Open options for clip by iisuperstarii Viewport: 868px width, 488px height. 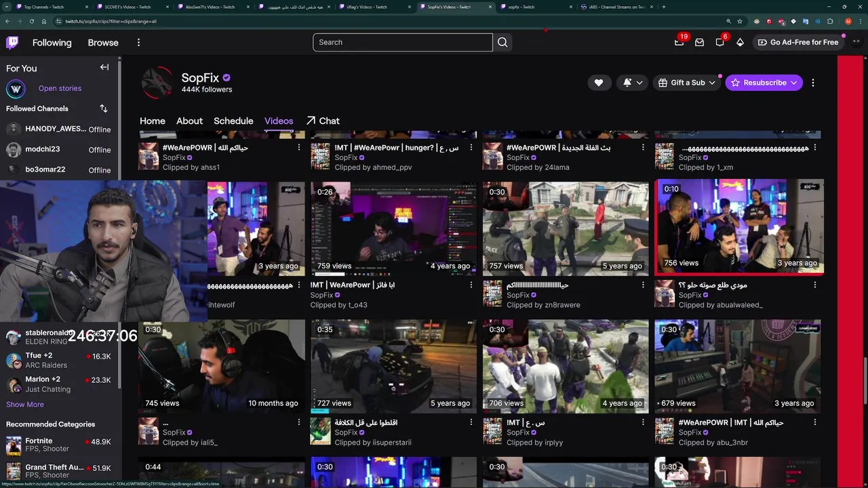(x=471, y=422)
